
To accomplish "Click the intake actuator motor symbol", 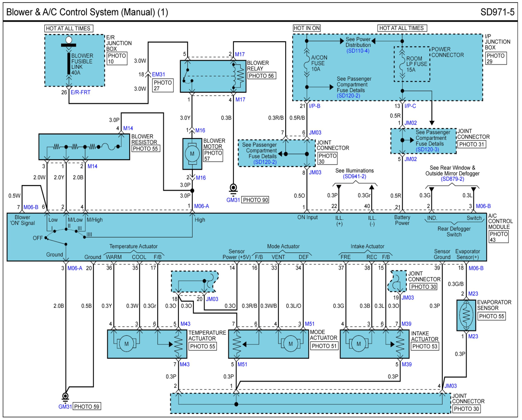I will pyautogui.click(x=359, y=344).
